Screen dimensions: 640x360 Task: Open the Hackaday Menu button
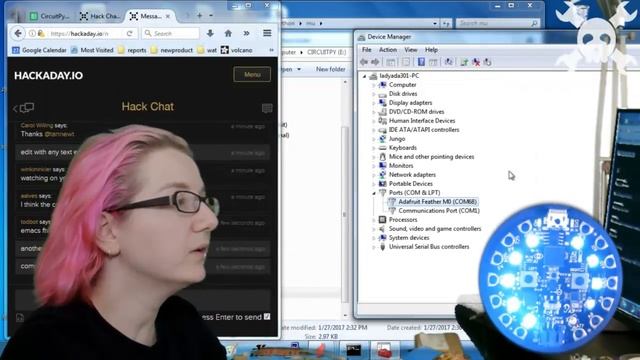tap(252, 74)
